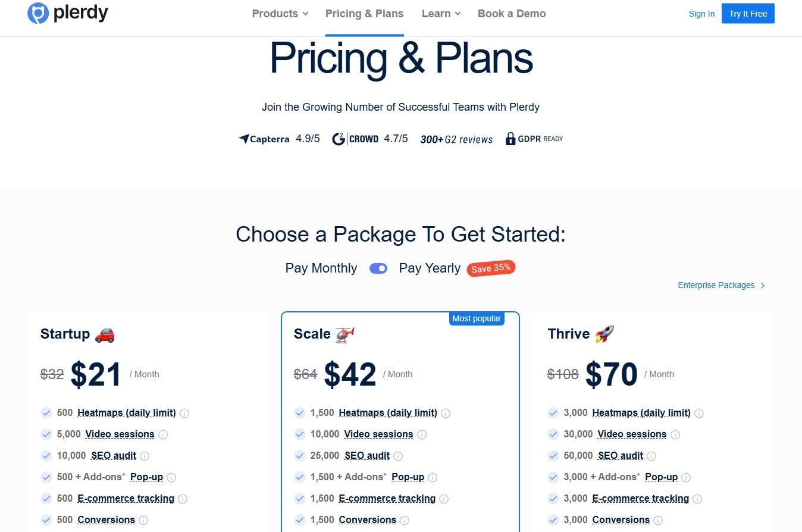Open the Video sessions link in Scale plan

(378, 434)
